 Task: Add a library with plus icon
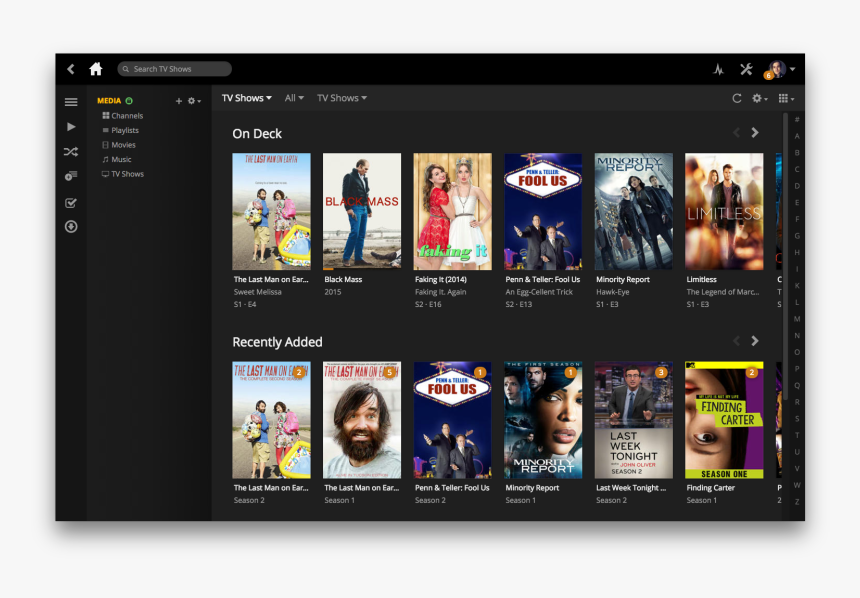(179, 101)
